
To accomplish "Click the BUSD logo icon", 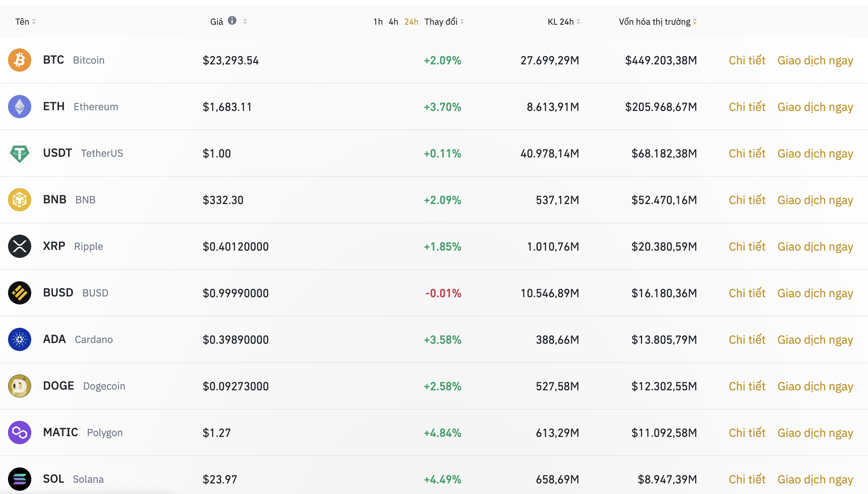I will (x=20, y=293).
